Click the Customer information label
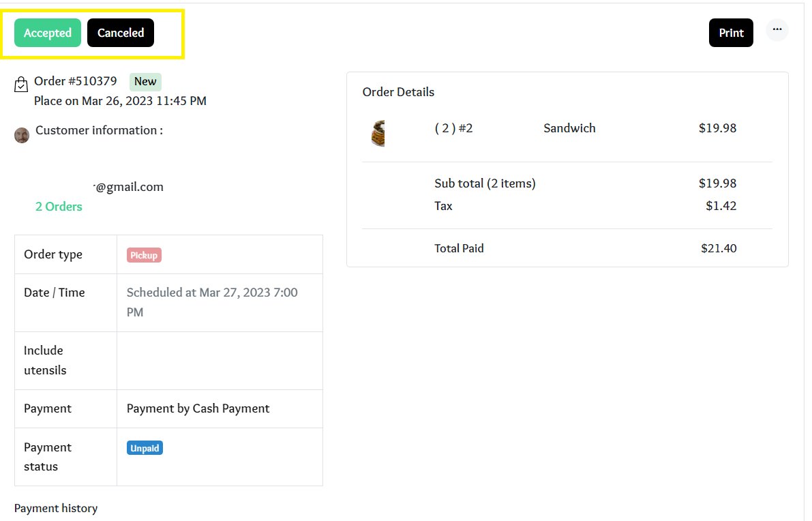812x521 pixels. pyautogui.click(x=99, y=130)
